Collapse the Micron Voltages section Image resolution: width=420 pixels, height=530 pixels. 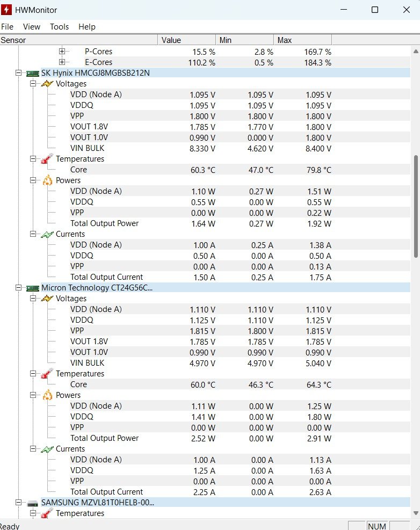pyautogui.click(x=33, y=299)
